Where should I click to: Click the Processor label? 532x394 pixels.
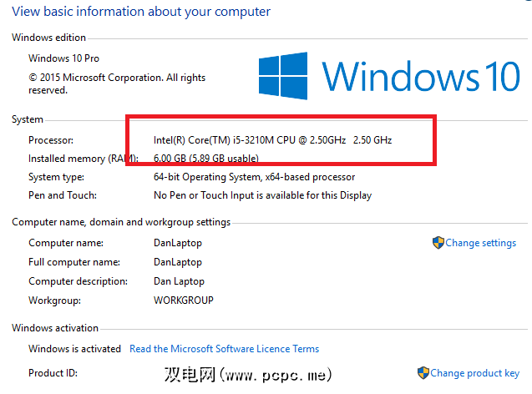(51, 140)
